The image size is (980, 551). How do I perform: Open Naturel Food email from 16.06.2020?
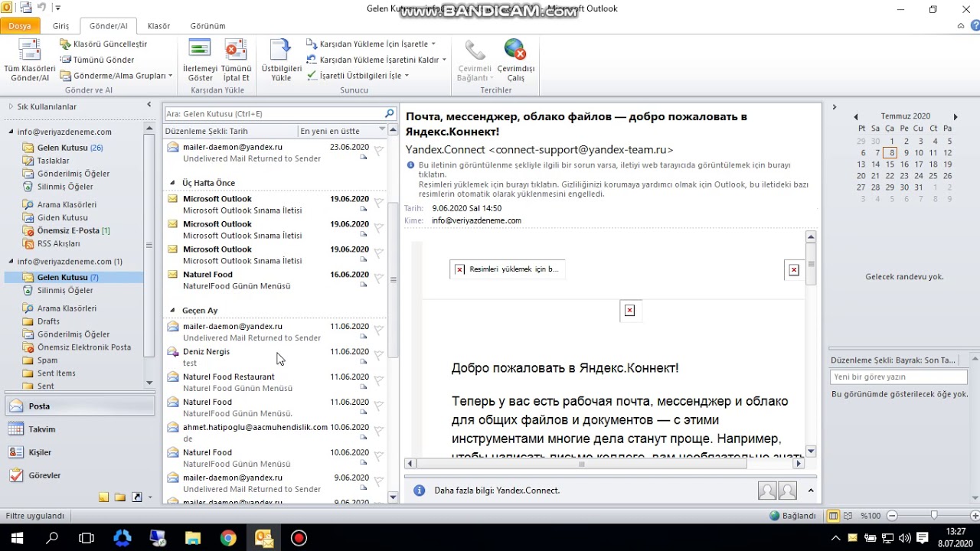[x=276, y=280]
